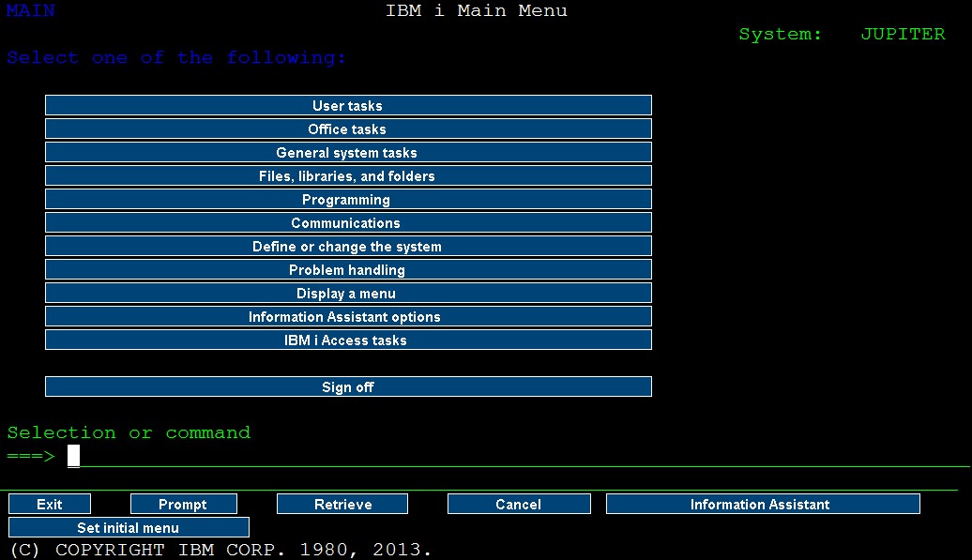
Task: Launch the Information Assistant function key
Action: [763, 504]
